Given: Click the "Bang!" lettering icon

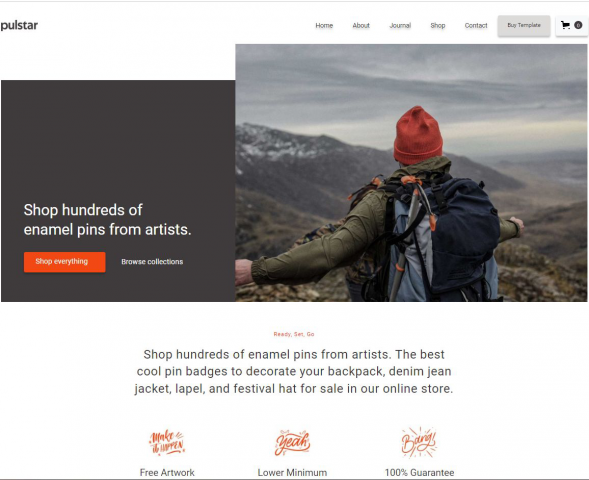Looking at the screenshot, I should (x=419, y=442).
